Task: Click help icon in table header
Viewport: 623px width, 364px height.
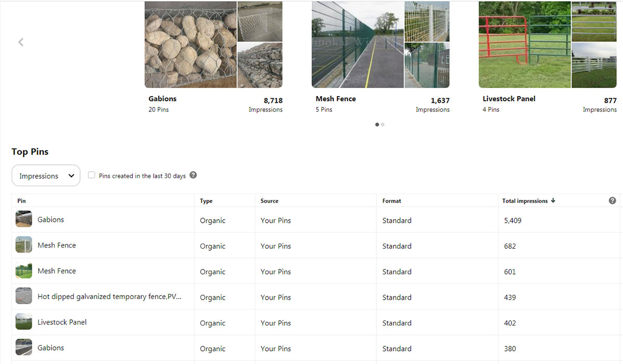Action: point(612,200)
